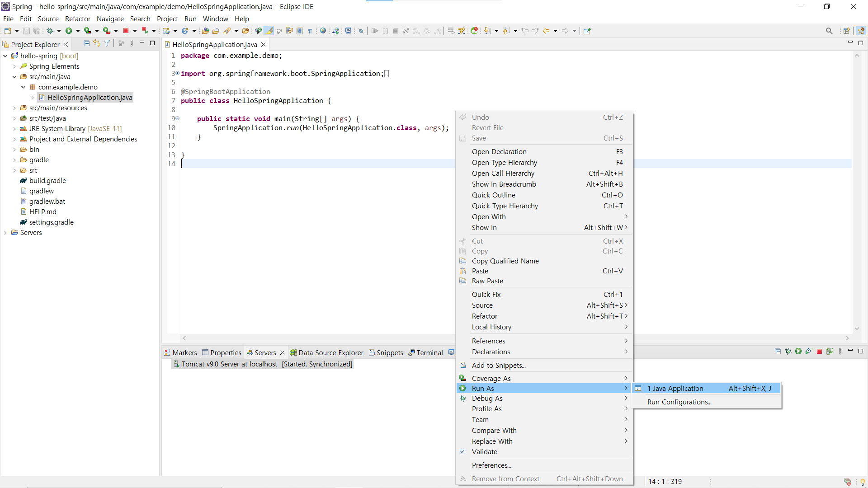This screenshot has width=868, height=488.
Task: Select 1 Java Application in submenu
Action: [675, 388]
